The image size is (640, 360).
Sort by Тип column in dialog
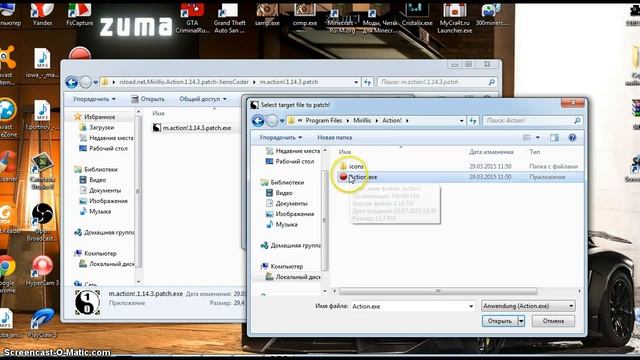tap(535, 152)
